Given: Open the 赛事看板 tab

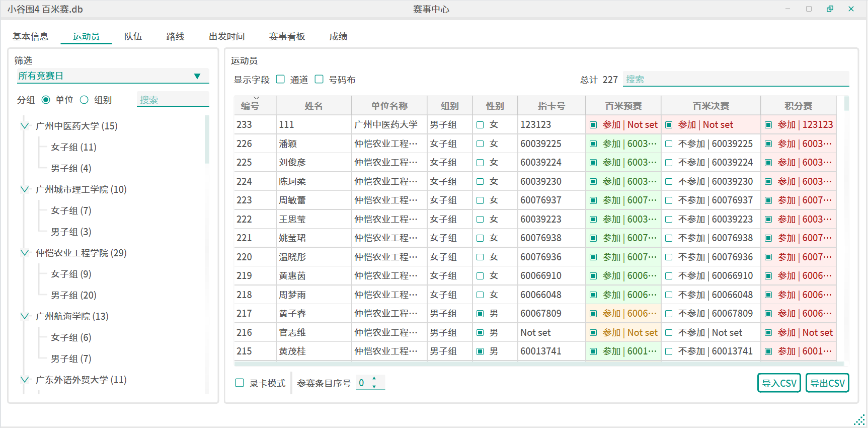Looking at the screenshot, I should coord(287,36).
